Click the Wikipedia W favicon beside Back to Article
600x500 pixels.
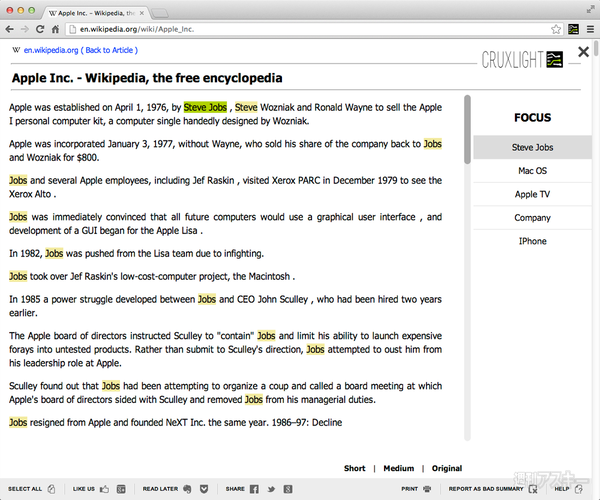click(x=16, y=50)
